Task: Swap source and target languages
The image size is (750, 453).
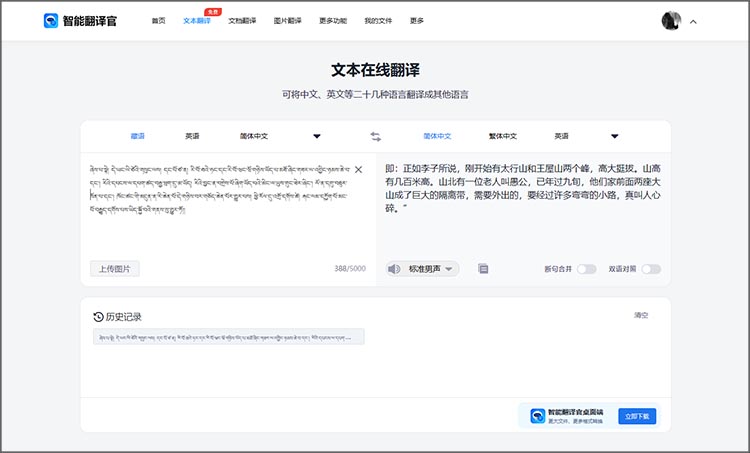Action: (376, 136)
